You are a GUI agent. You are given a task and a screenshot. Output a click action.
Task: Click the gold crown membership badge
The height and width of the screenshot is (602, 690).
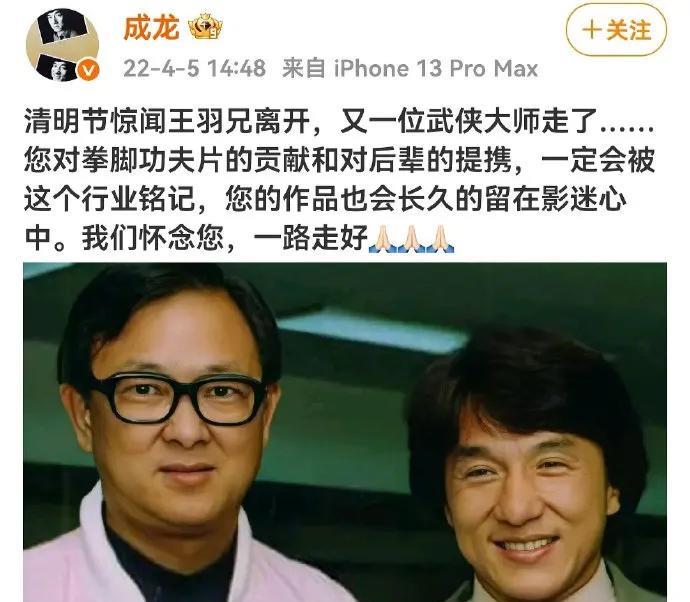[x=205, y=27]
